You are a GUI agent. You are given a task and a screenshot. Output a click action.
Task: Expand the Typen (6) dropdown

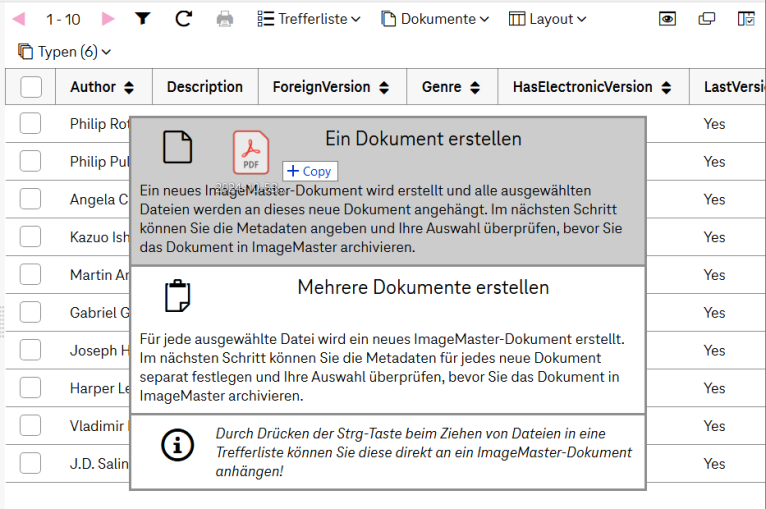tap(64, 52)
